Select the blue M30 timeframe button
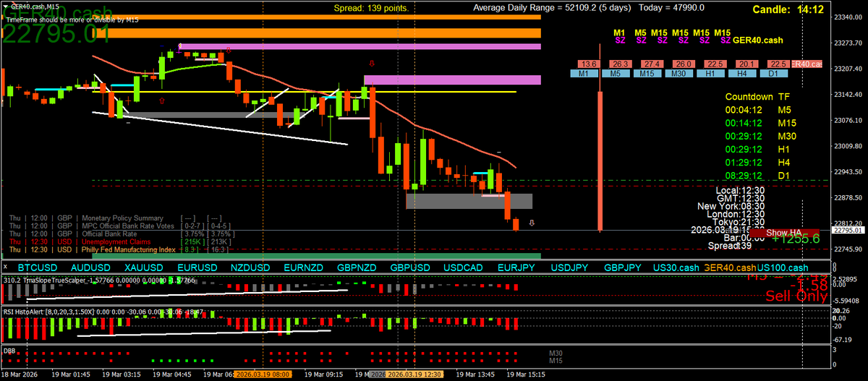 tap(678, 74)
